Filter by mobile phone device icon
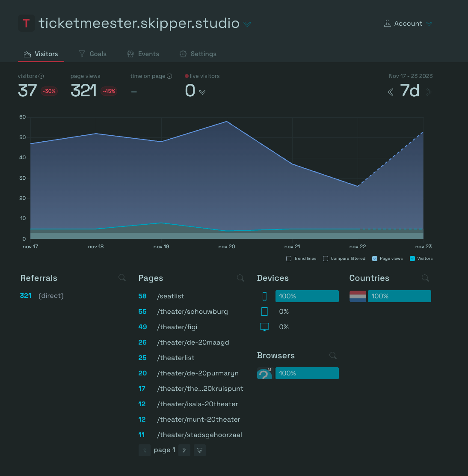Screen dimensions: 468x476 coord(264,296)
